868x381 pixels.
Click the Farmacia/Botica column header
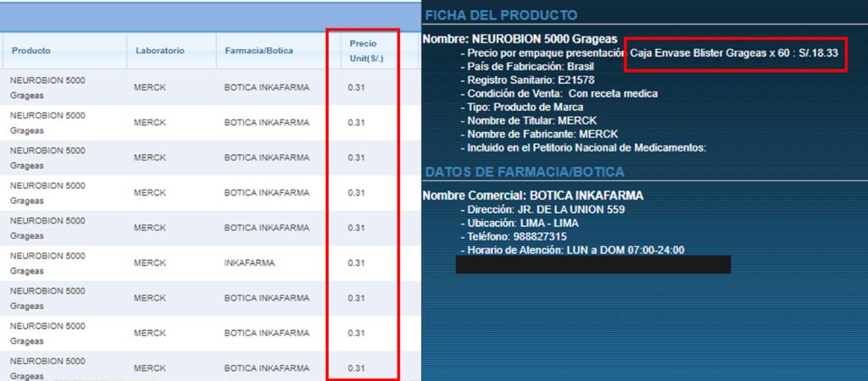(259, 50)
